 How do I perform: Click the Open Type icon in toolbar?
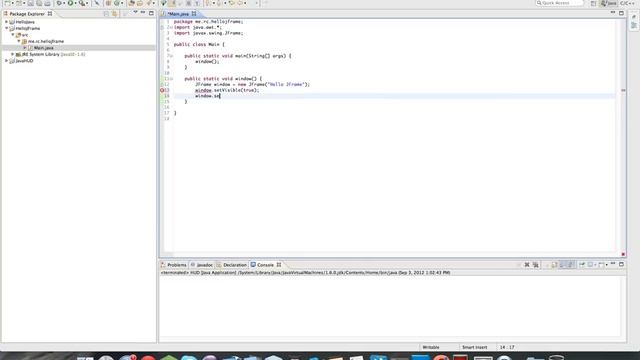coord(131,3)
